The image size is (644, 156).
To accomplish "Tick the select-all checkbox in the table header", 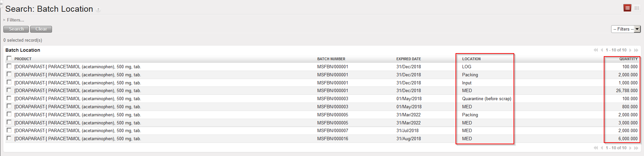I will point(9,58).
